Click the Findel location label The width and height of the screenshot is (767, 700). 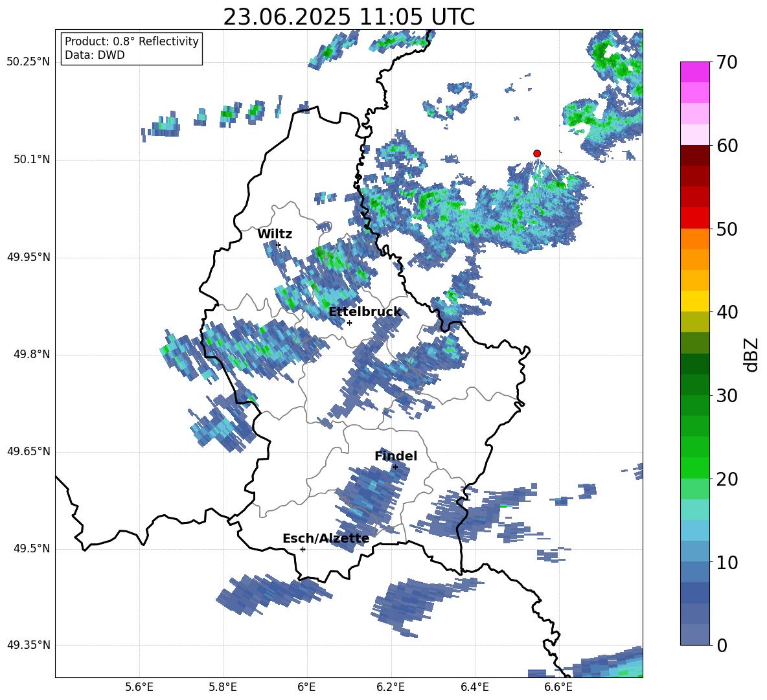tap(396, 456)
